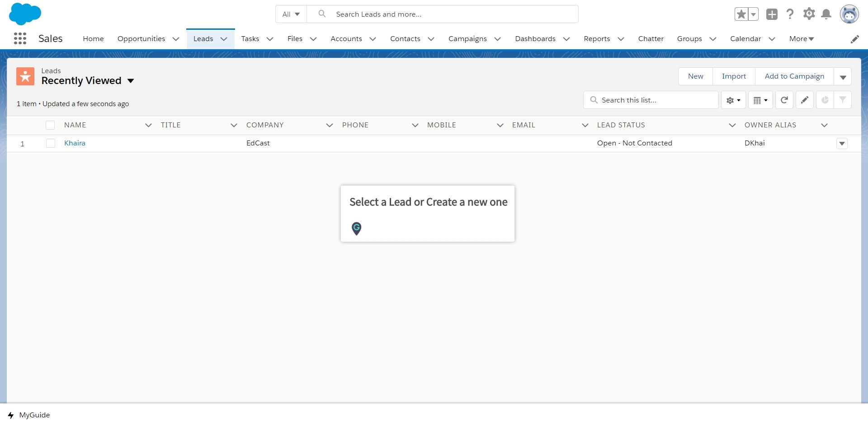The width and height of the screenshot is (868, 426).
Task: Click the Add to Campaign button
Action: pyautogui.click(x=794, y=76)
